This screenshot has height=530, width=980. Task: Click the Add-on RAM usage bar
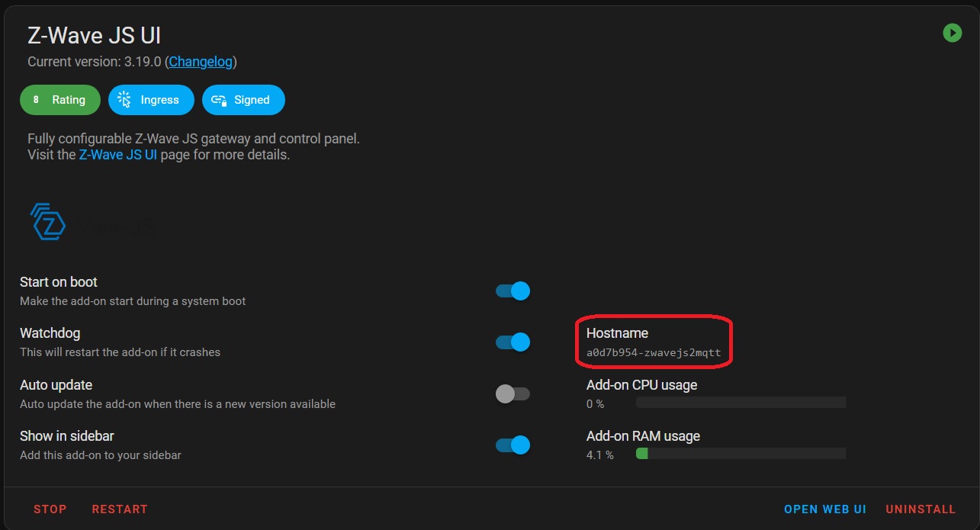741,454
